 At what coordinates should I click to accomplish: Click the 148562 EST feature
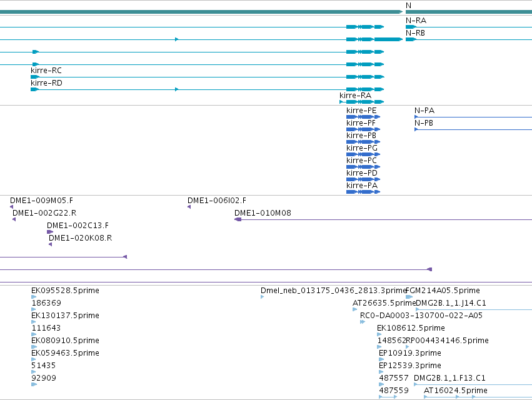[391, 341]
